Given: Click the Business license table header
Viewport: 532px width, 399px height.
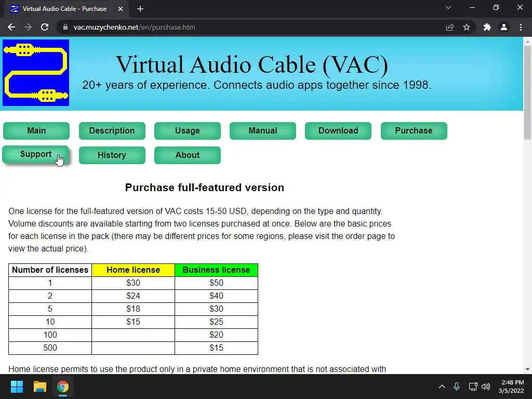Looking at the screenshot, I should click(x=217, y=270).
